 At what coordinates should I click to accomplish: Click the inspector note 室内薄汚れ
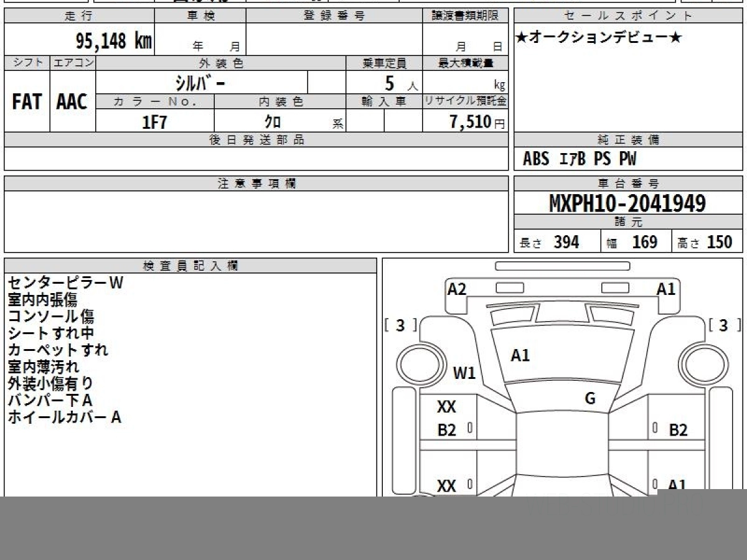44,366
